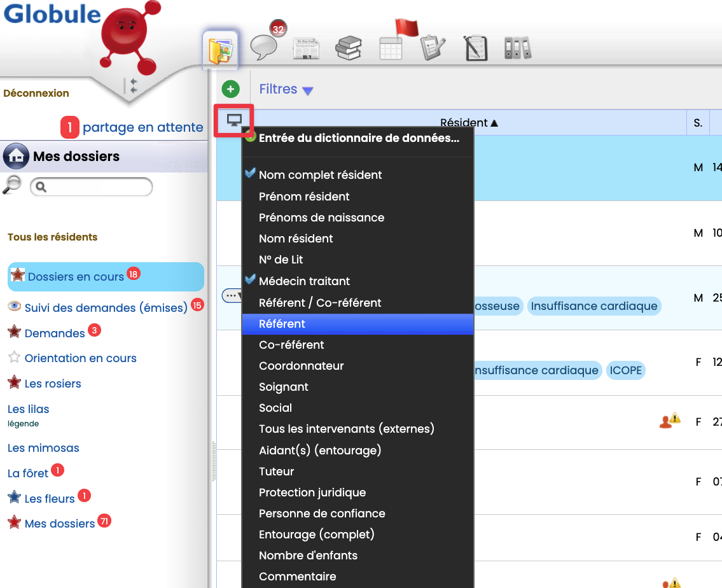Open messages speech bubble with 32 badge
Viewport: 722px width, 588px height.
tap(264, 48)
